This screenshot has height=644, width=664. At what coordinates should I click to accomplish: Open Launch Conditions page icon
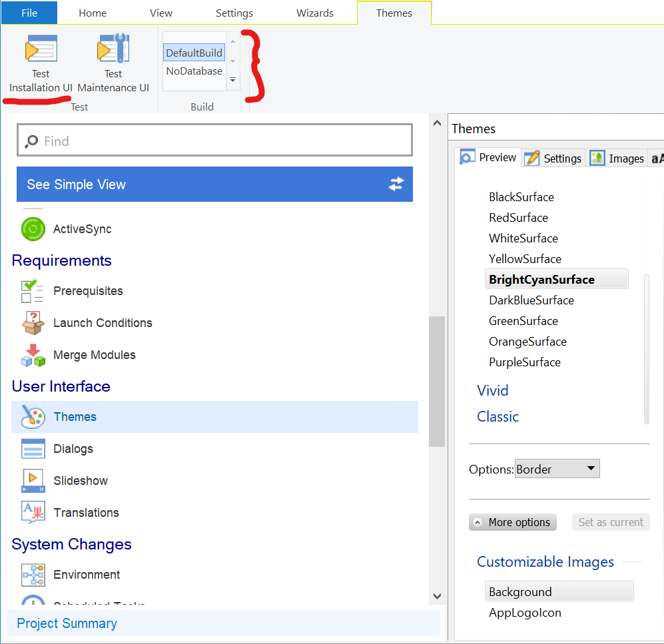33,323
